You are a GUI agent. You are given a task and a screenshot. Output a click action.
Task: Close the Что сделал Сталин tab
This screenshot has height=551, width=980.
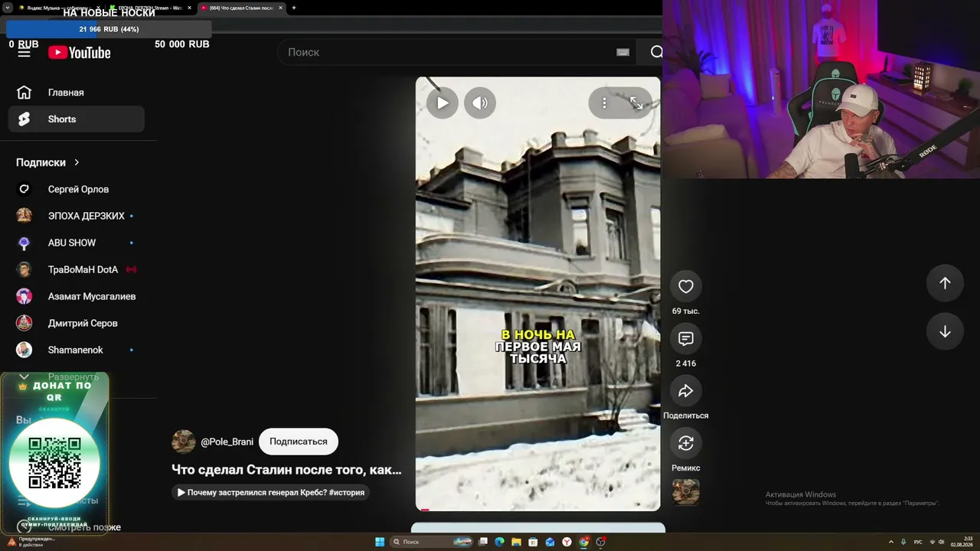tap(280, 8)
